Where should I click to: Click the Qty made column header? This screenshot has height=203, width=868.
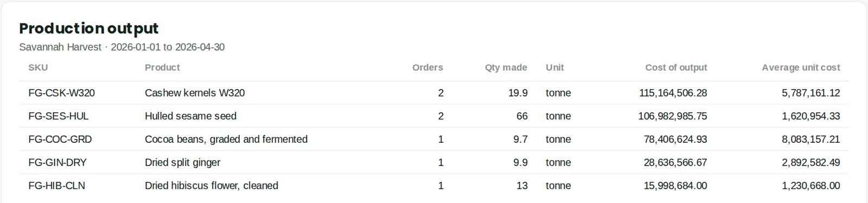click(x=506, y=68)
